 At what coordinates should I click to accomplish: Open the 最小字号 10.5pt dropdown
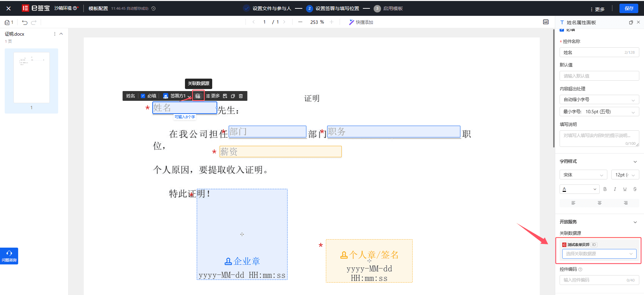599,112
